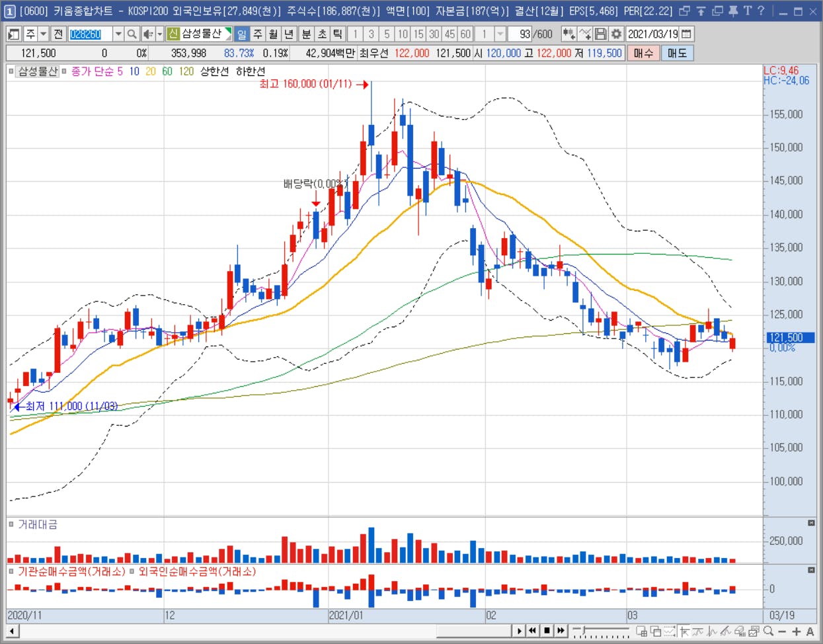
Task: Click the speaker sound icon
Action: (147, 34)
